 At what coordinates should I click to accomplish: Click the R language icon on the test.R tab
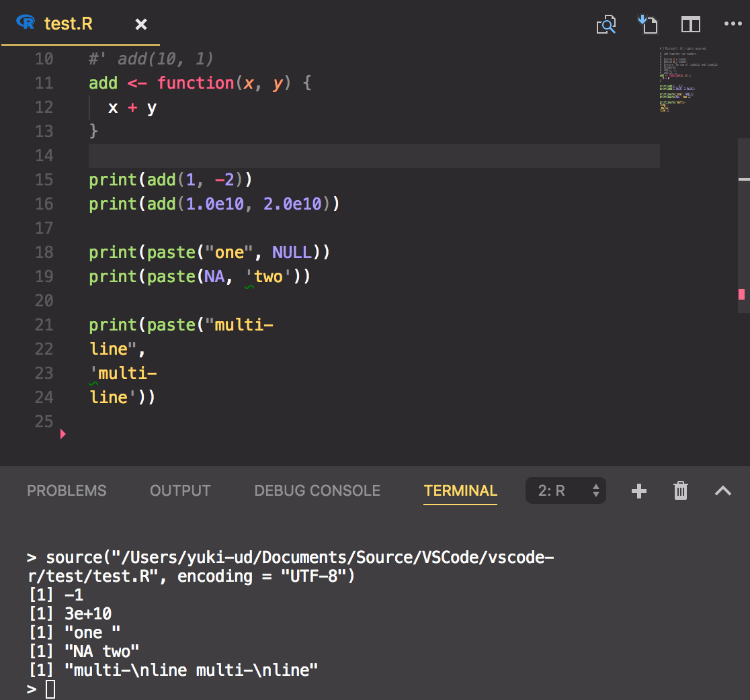pyautogui.click(x=24, y=23)
